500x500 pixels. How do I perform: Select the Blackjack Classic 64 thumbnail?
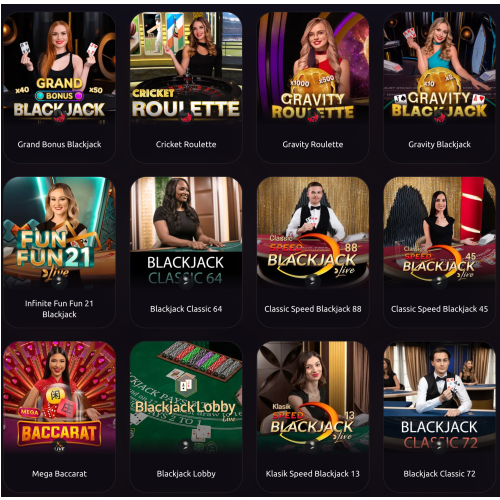coord(186,233)
